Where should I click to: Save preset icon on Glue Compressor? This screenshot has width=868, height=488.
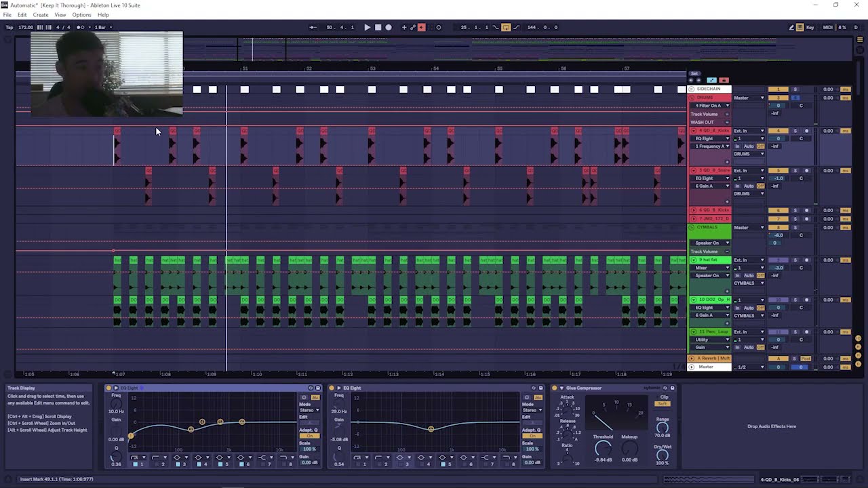672,388
